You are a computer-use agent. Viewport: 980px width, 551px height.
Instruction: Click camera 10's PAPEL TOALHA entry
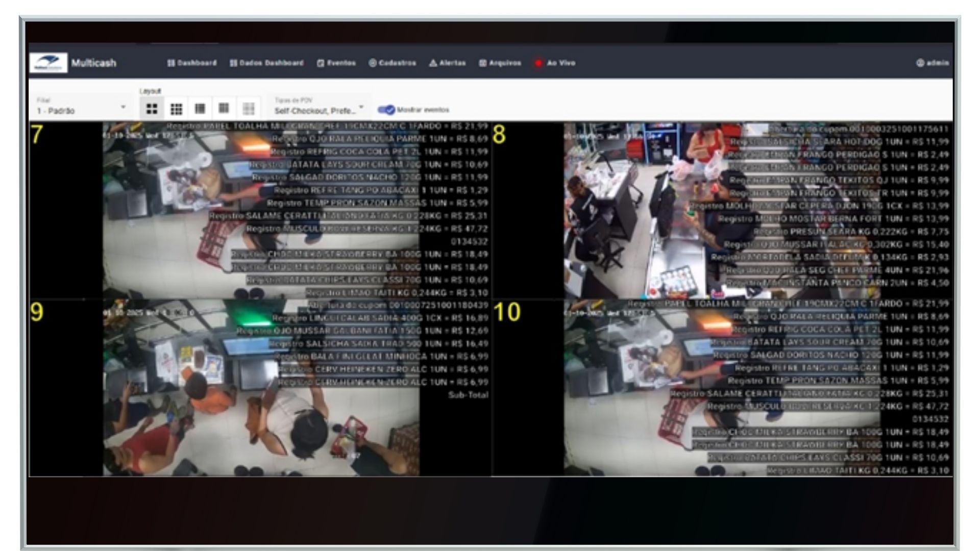point(789,304)
